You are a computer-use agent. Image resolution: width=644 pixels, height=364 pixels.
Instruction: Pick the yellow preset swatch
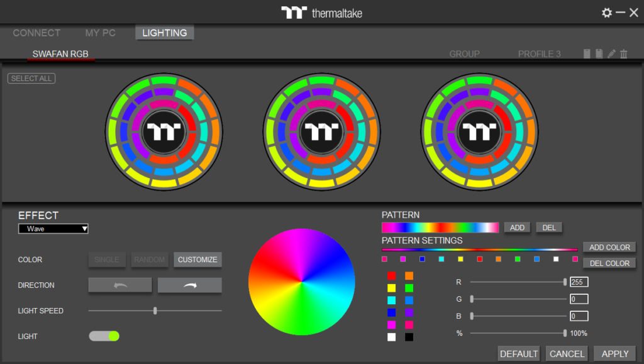coord(391,288)
